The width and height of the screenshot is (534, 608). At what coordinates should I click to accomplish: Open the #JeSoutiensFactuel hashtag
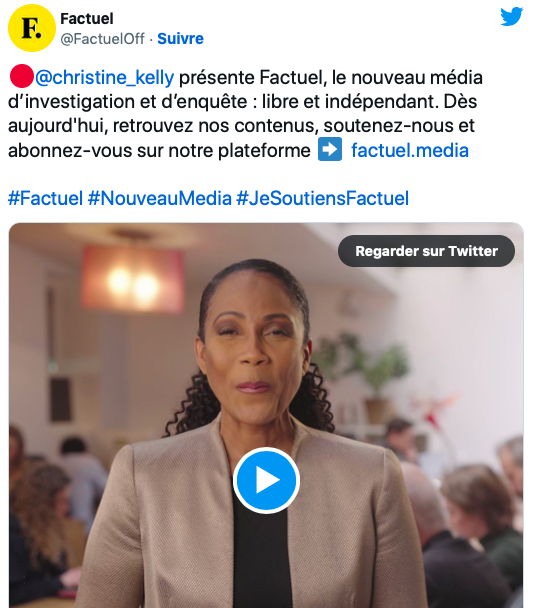tap(323, 198)
